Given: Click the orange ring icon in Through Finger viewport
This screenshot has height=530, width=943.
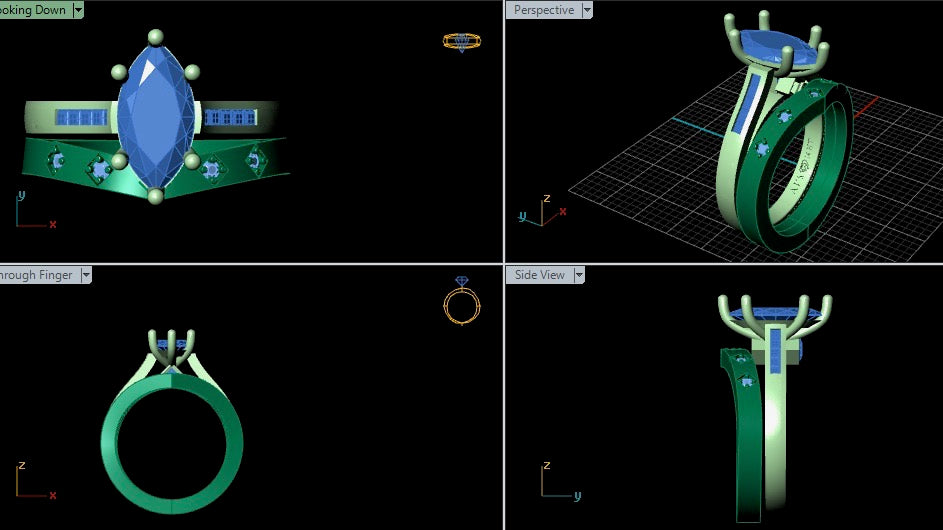Looking at the screenshot, I should click(x=462, y=301).
